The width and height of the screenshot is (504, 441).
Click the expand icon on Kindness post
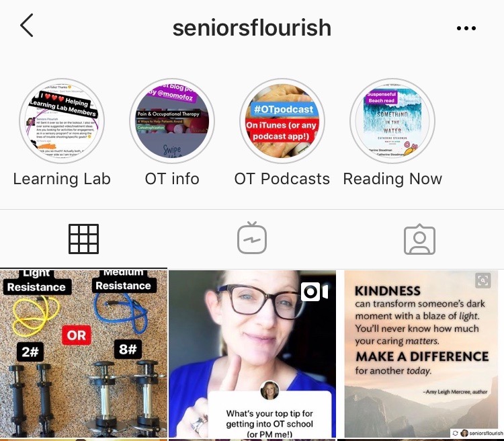click(x=483, y=280)
